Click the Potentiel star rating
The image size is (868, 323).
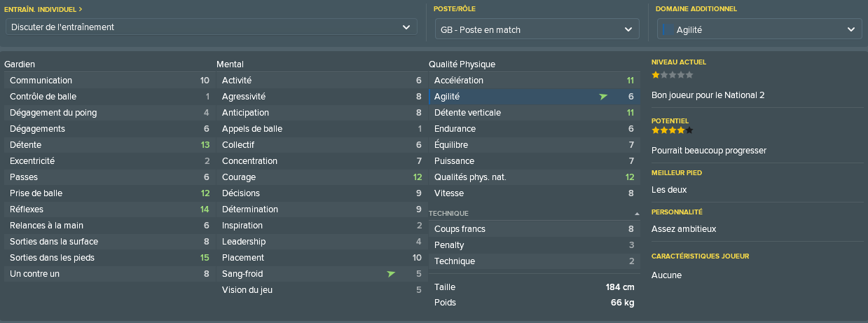click(x=673, y=130)
